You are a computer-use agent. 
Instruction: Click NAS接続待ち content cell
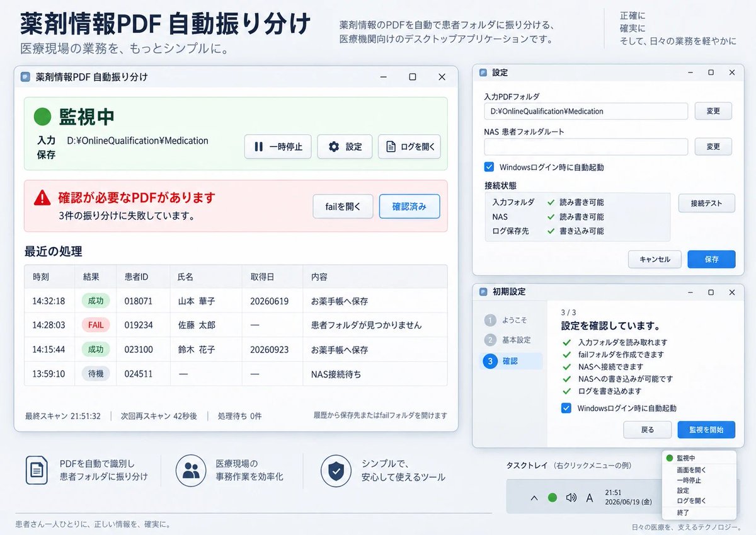[x=336, y=374]
